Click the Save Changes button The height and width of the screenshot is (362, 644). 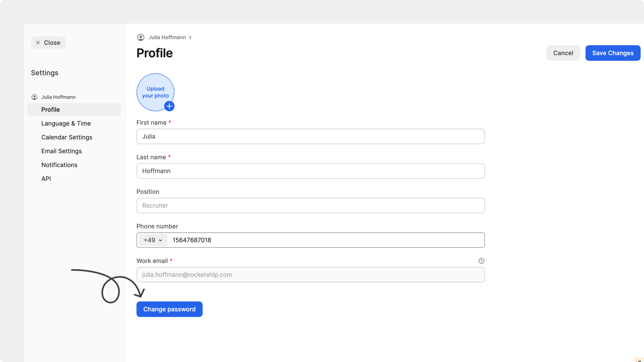pos(613,53)
